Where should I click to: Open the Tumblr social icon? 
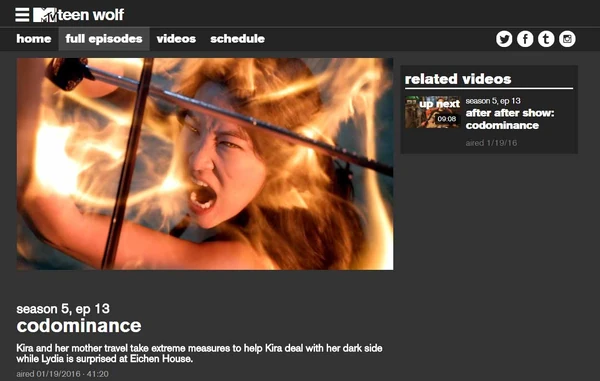pos(546,39)
